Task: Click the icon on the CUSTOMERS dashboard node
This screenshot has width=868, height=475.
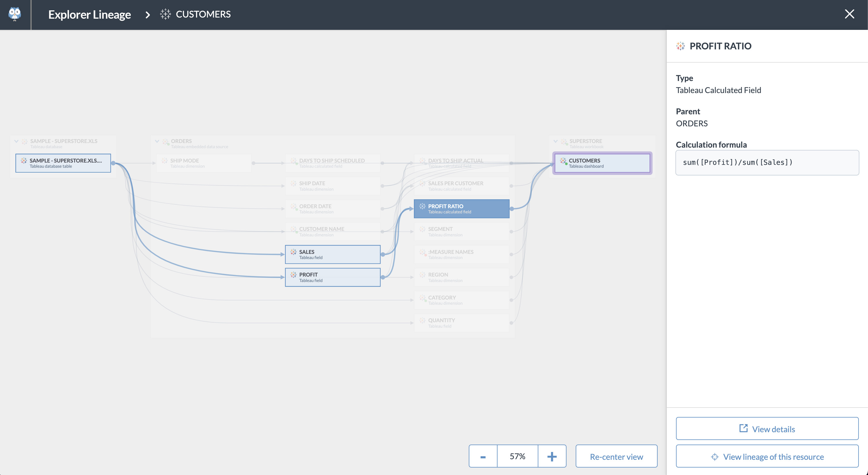Action: pyautogui.click(x=563, y=161)
